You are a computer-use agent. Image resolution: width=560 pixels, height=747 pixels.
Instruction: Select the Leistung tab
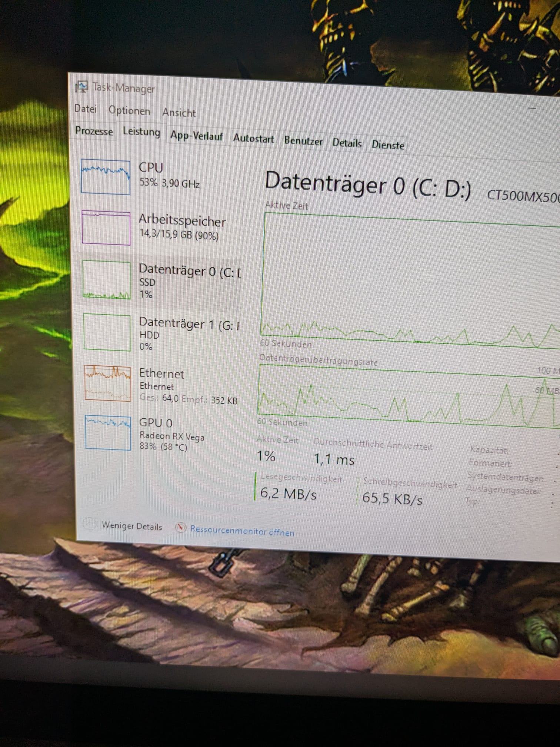141,132
